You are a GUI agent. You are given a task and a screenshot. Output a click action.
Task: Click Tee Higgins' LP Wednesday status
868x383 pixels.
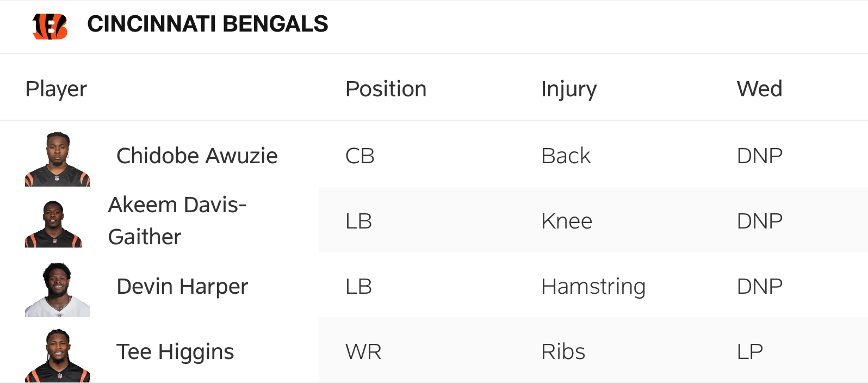(x=750, y=352)
